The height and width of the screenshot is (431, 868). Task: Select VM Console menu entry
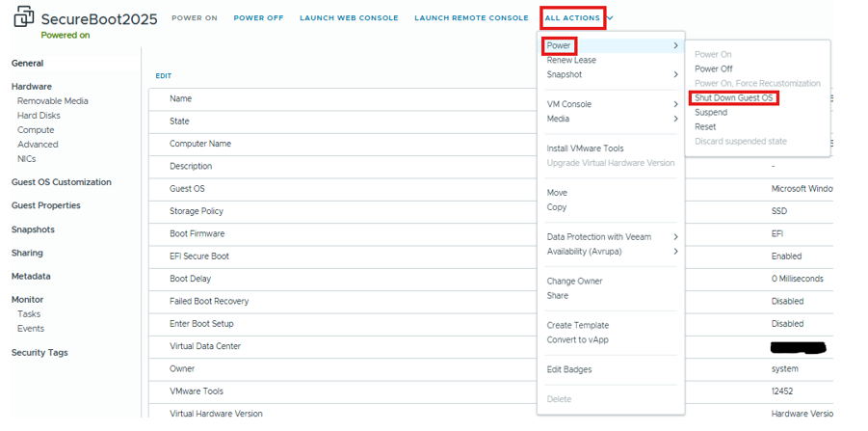569,104
